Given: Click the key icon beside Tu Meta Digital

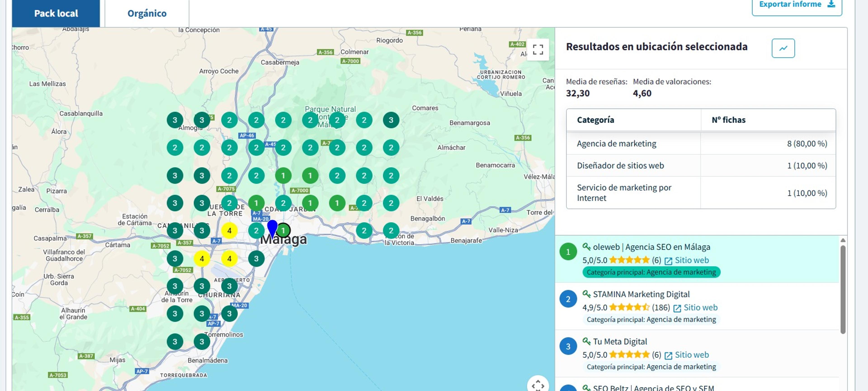Looking at the screenshot, I should pos(586,341).
